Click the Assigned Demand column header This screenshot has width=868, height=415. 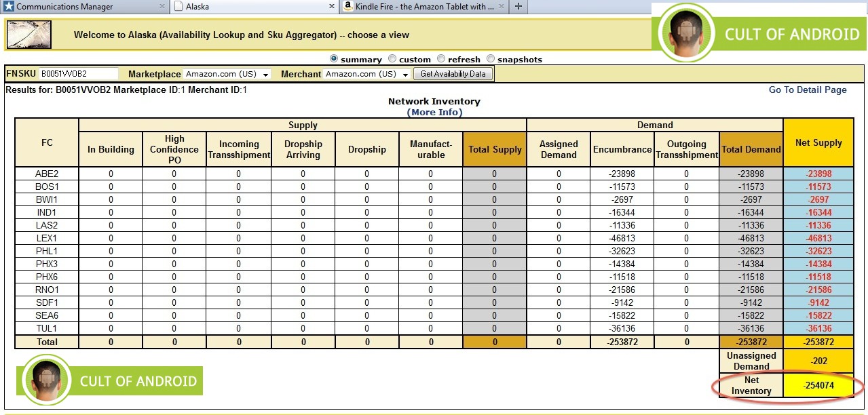[x=559, y=149]
